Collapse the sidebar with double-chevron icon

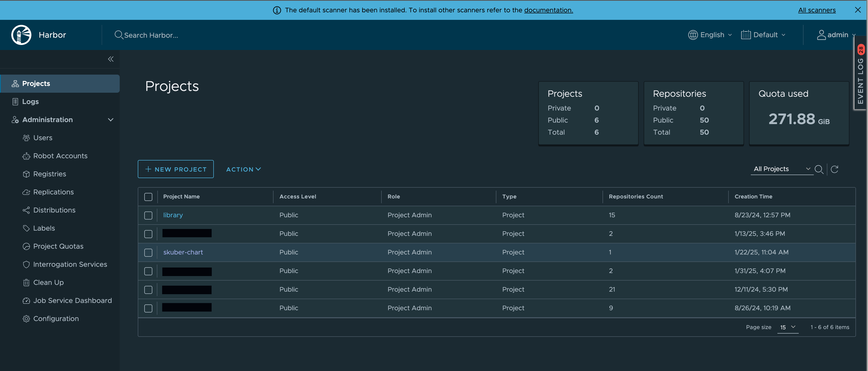click(x=110, y=59)
